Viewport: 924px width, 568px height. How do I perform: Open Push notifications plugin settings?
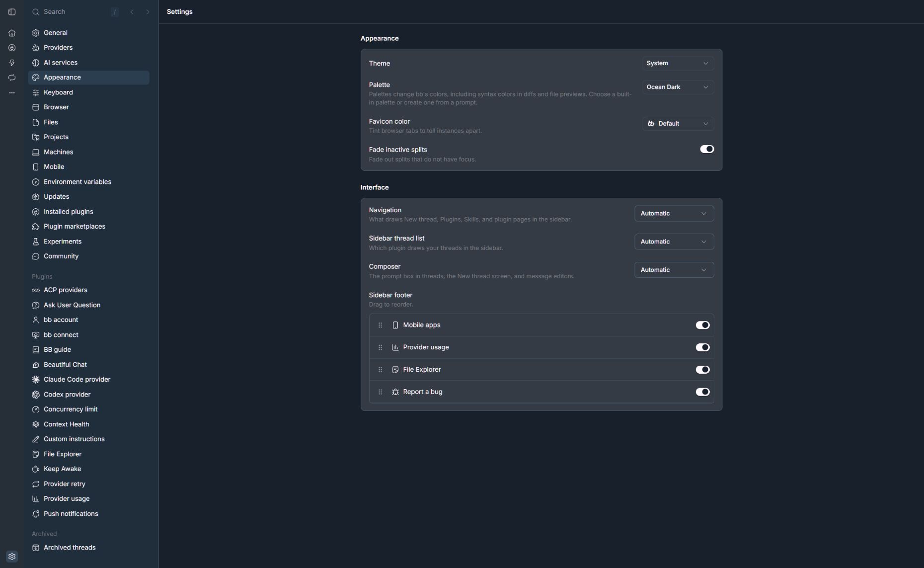tap(89, 514)
